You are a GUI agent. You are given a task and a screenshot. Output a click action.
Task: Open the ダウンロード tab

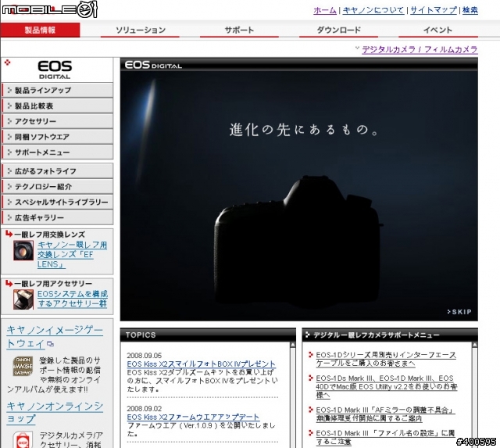pos(338,30)
